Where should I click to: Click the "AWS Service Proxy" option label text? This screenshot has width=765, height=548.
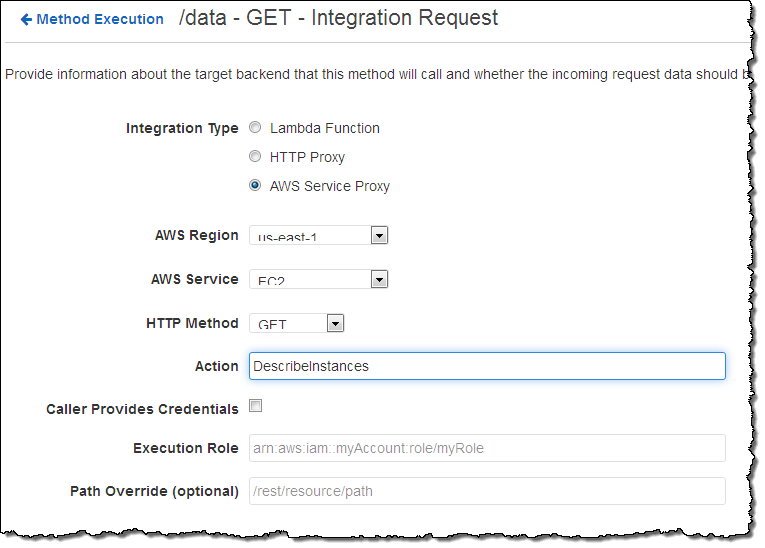[330, 186]
